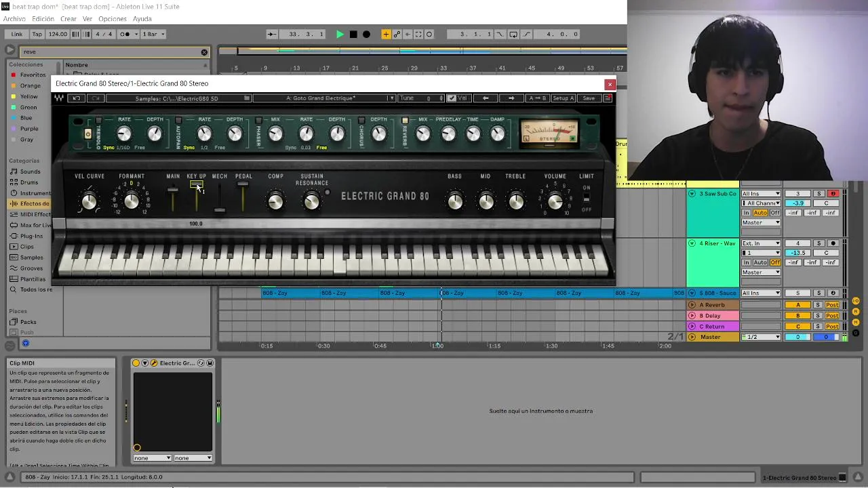The image size is (868, 488).
Task: Fold the 4 Riser - Wav track
Action: (692, 243)
